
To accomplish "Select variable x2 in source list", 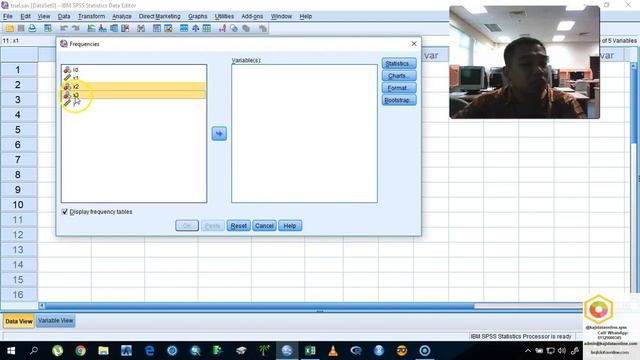I will point(134,87).
